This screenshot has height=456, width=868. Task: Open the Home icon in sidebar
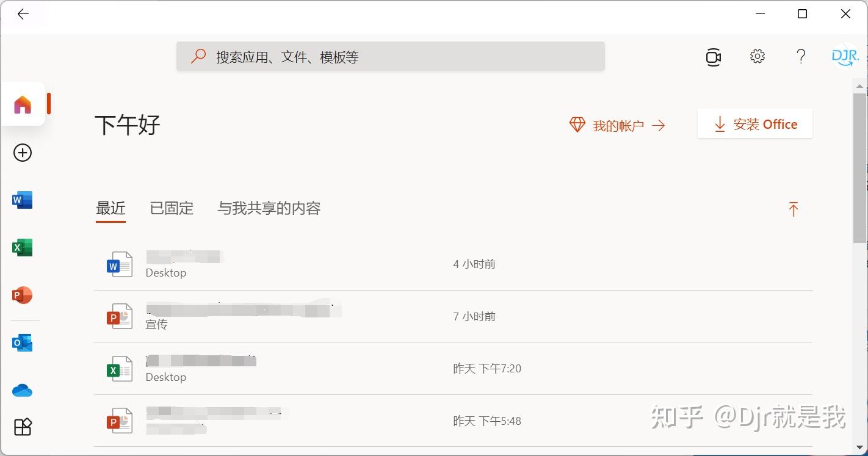click(x=23, y=104)
